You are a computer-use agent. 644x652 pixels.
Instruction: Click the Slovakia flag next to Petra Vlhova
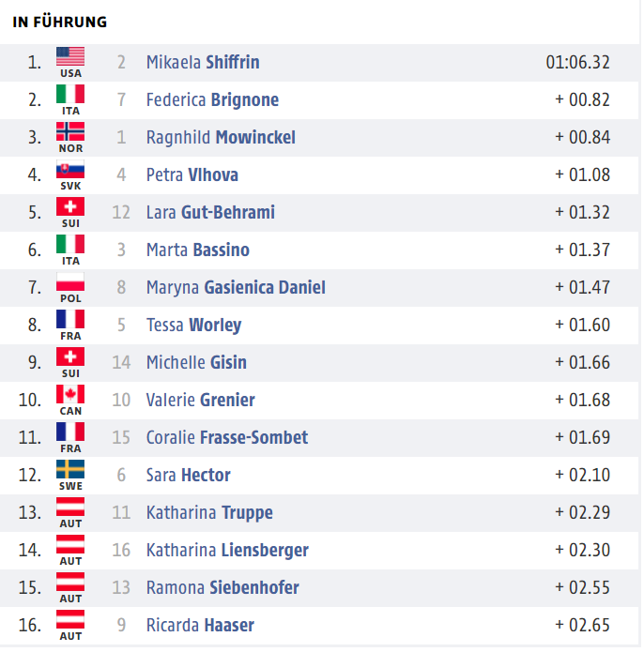pyautogui.click(x=70, y=170)
